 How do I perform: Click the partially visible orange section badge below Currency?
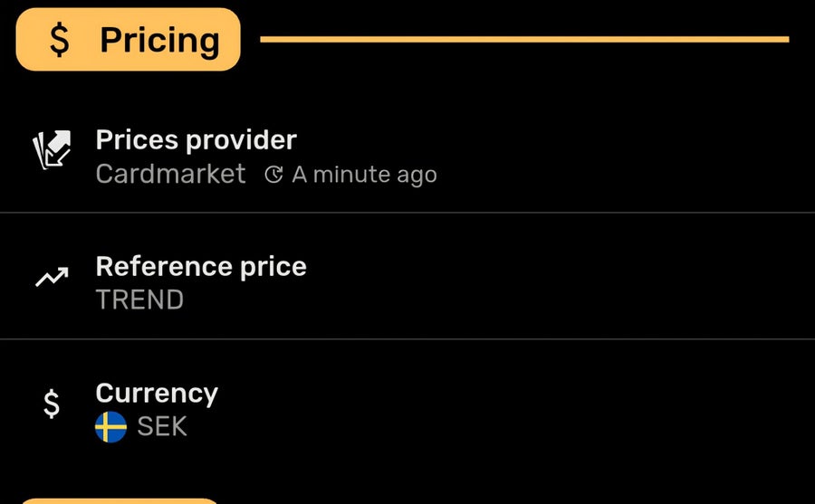pyautogui.click(x=119, y=501)
